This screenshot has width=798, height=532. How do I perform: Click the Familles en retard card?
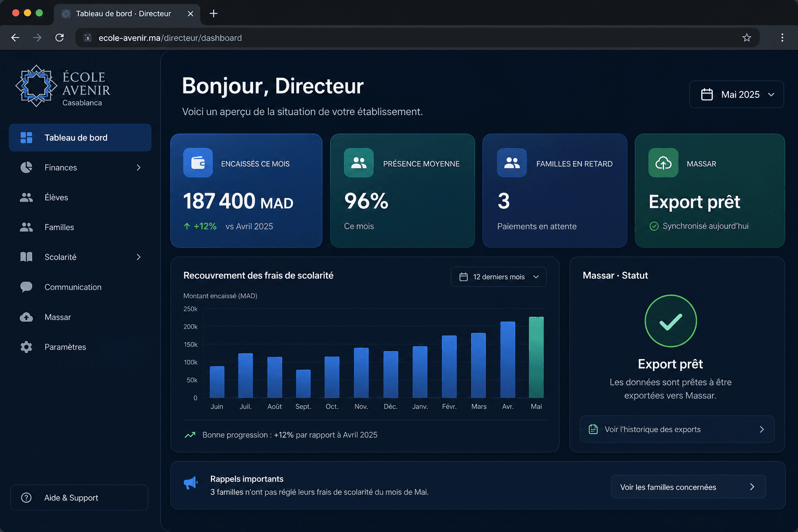tap(555, 191)
